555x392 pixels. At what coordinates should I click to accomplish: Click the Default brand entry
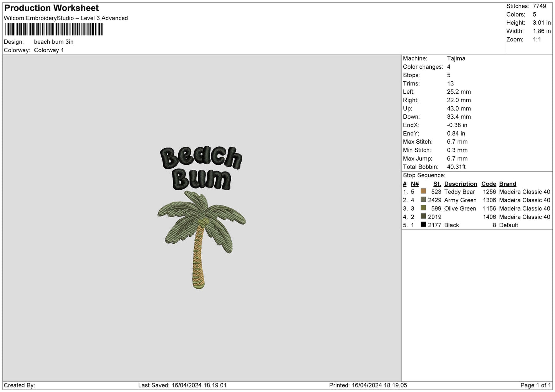[509, 225]
